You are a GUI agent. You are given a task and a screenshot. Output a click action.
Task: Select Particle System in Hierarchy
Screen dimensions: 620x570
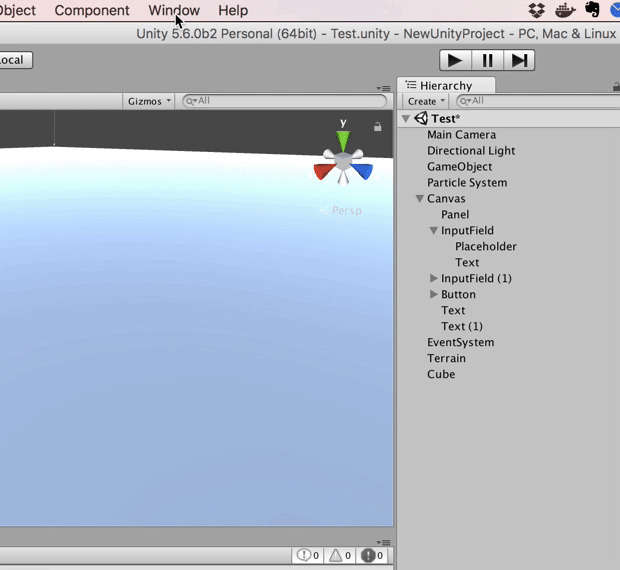coord(467,183)
